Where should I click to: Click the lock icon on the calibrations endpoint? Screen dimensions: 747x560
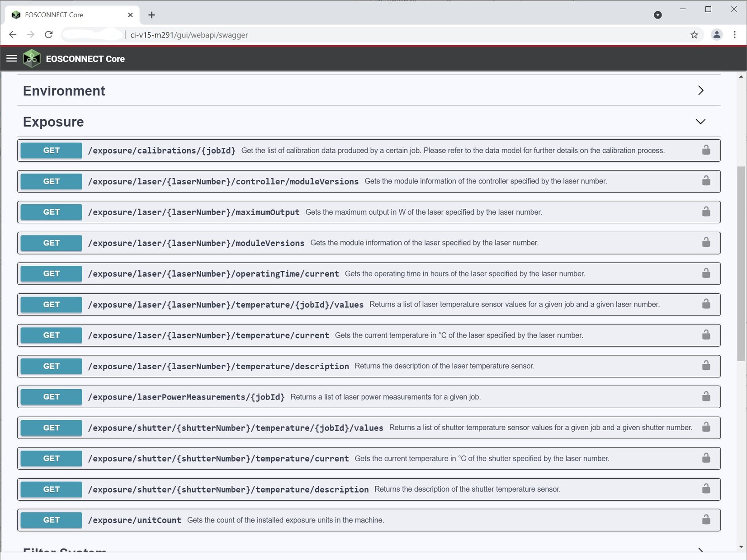(x=706, y=151)
